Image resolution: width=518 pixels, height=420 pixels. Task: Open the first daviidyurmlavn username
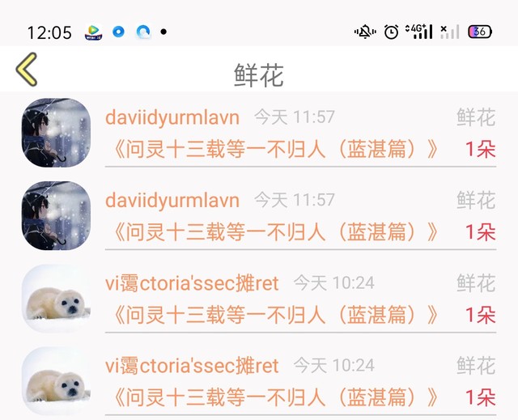172,117
